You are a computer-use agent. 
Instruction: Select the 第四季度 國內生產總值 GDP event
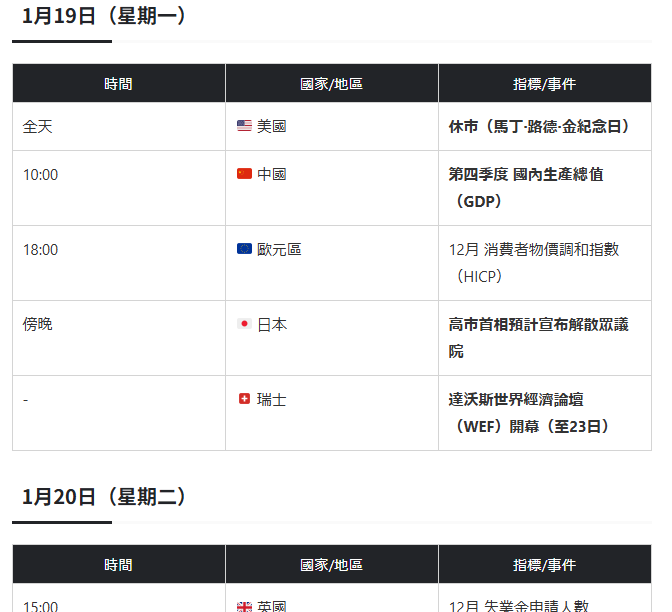(526, 187)
